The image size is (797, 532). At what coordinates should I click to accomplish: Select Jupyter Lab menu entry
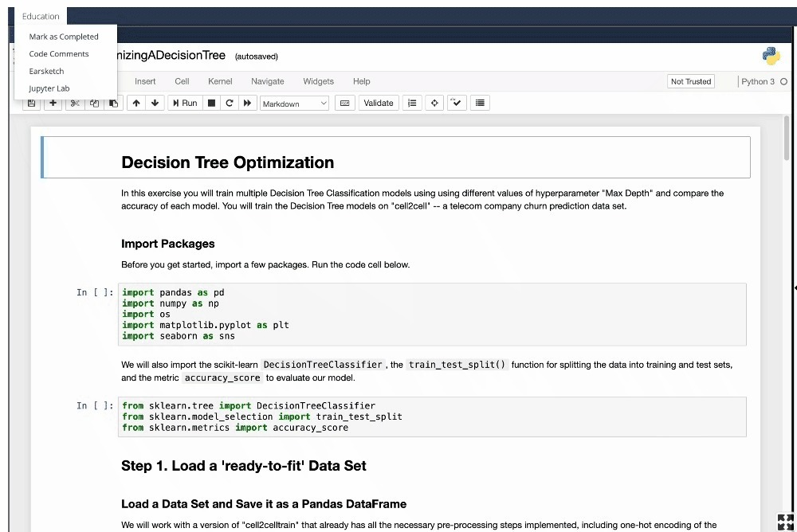coord(49,88)
